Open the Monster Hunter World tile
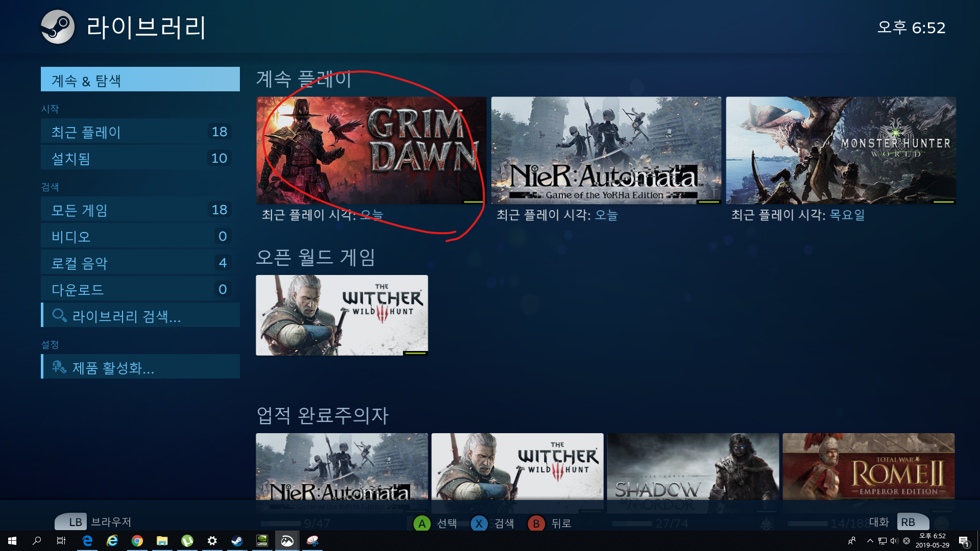This screenshot has height=551, width=980. click(841, 151)
